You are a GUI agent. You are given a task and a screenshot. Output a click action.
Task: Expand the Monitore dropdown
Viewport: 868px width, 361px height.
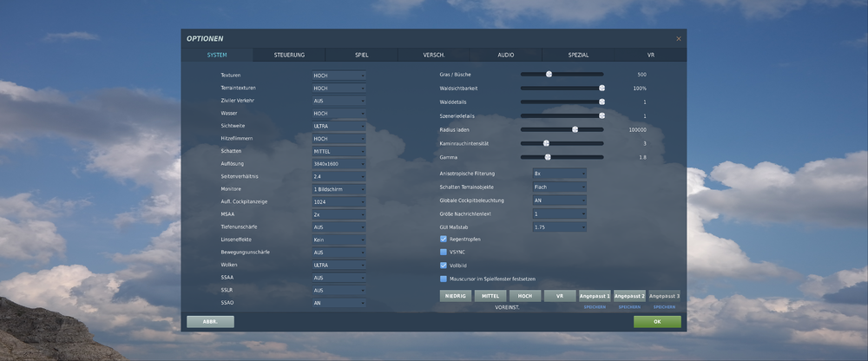point(339,189)
